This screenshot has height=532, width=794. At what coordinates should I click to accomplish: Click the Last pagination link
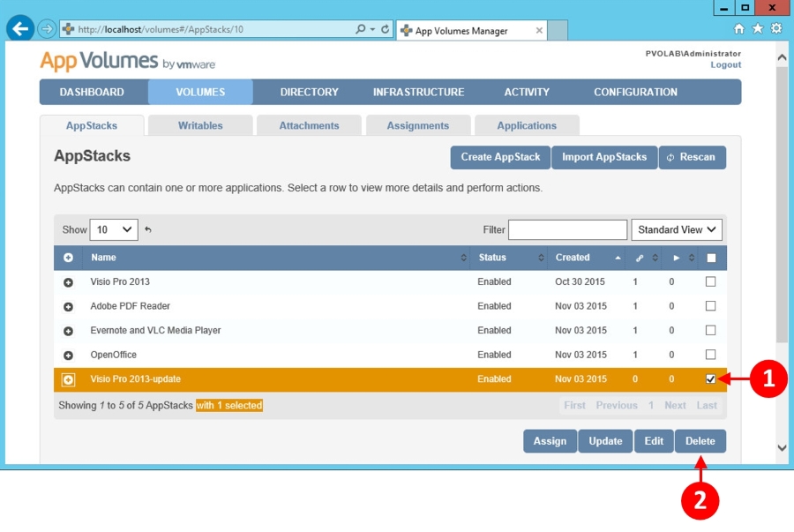(707, 406)
